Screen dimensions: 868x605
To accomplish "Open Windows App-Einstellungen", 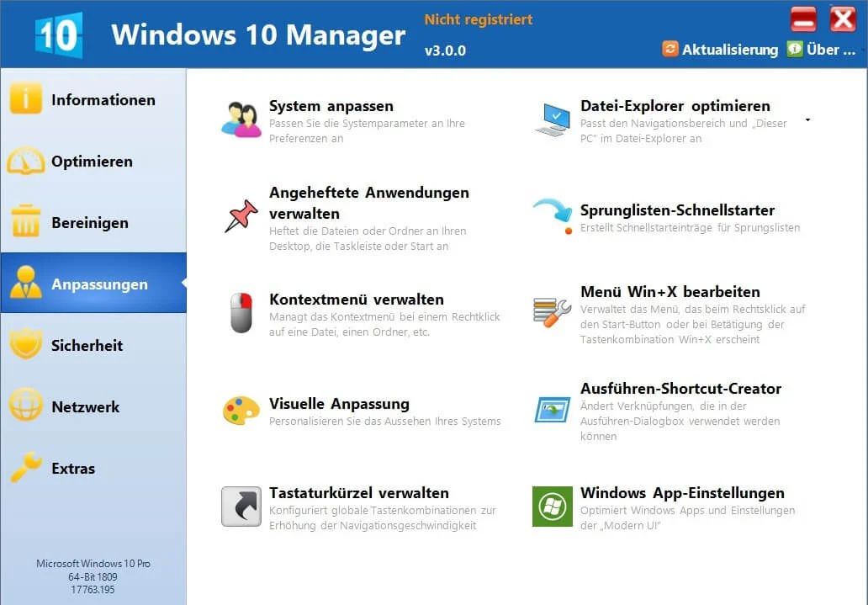I will (x=683, y=492).
